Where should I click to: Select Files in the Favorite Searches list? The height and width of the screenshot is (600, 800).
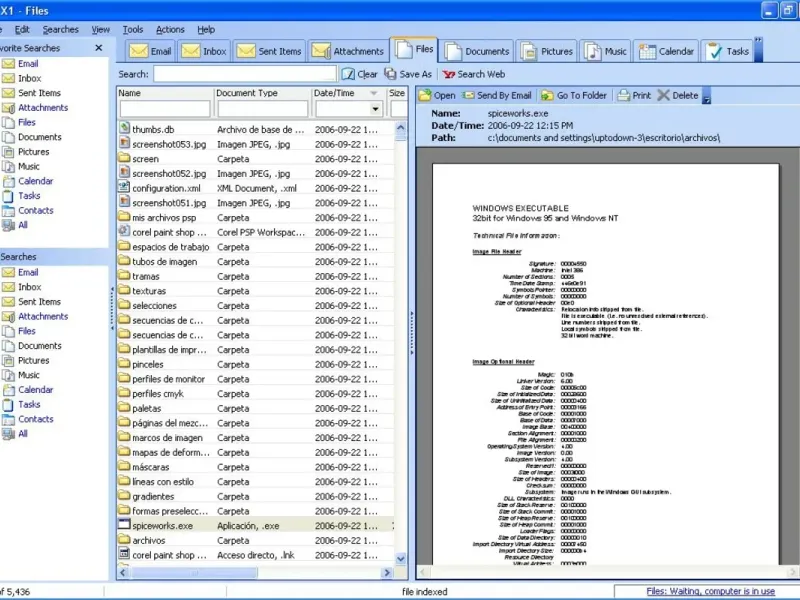click(27, 122)
